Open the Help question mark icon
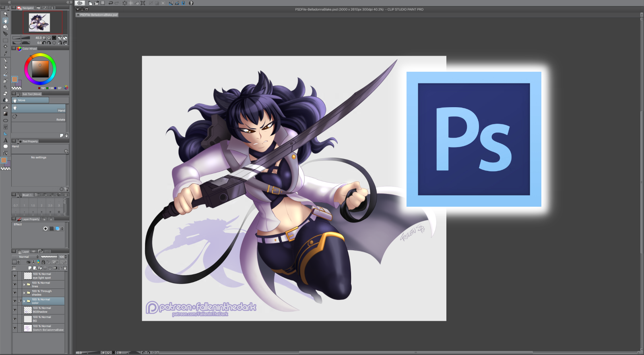Screen dimensions: 644x355 click(191, 3)
